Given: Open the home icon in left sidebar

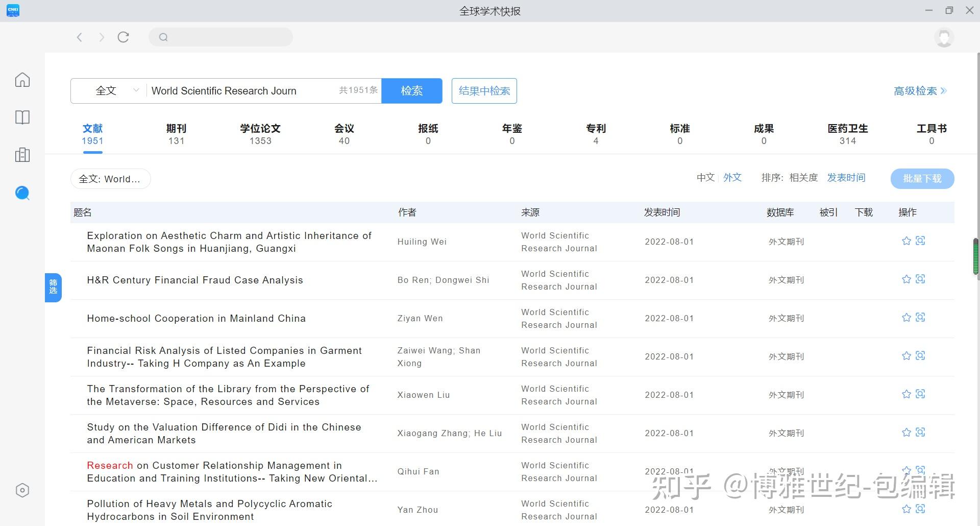Looking at the screenshot, I should pos(22,80).
